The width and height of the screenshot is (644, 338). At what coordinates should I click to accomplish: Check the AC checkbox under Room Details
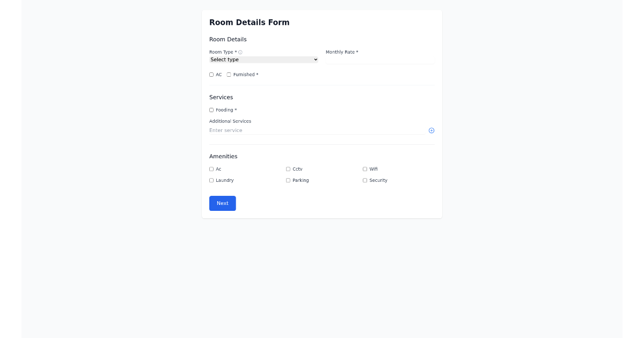point(211,75)
